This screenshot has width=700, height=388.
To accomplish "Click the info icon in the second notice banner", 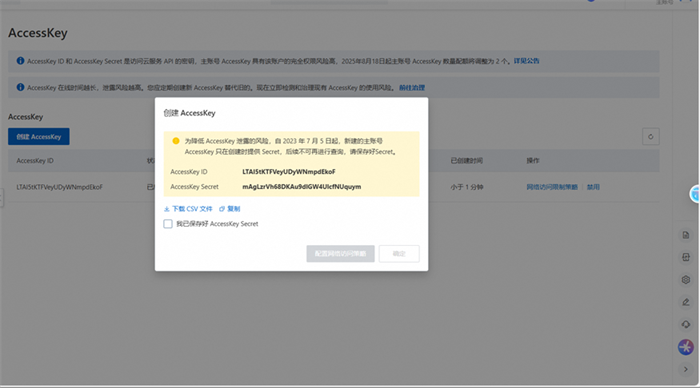I will coord(20,87).
